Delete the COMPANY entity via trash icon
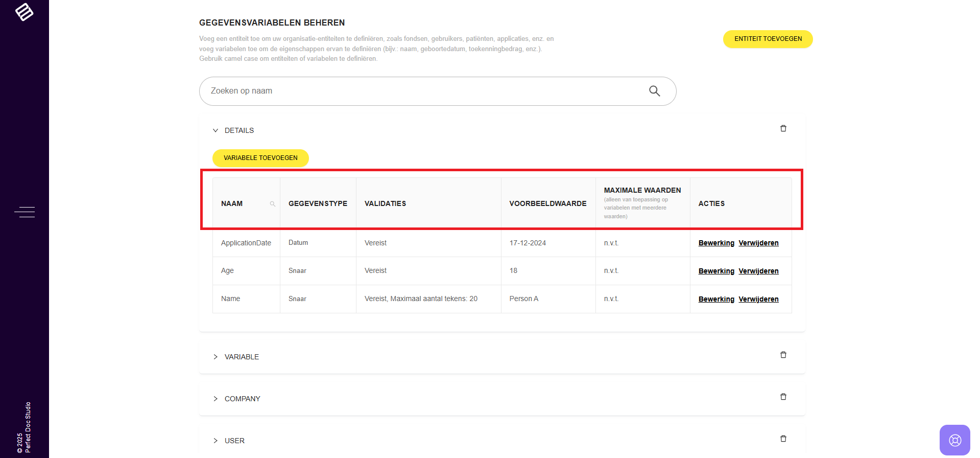Image resolution: width=980 pixels, height=458 pixels. tap(783, 397)
